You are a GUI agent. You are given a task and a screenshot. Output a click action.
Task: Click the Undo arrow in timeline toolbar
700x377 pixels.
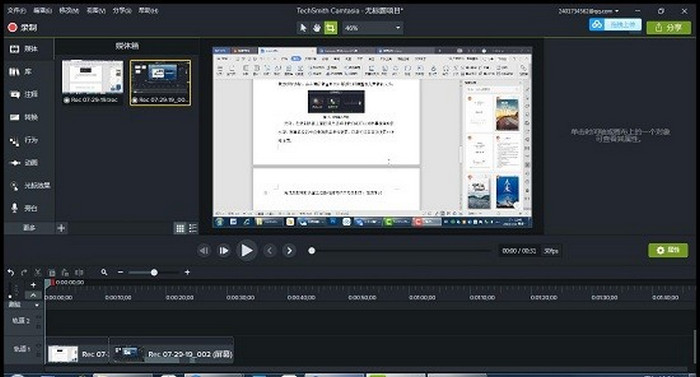(11, 272)
